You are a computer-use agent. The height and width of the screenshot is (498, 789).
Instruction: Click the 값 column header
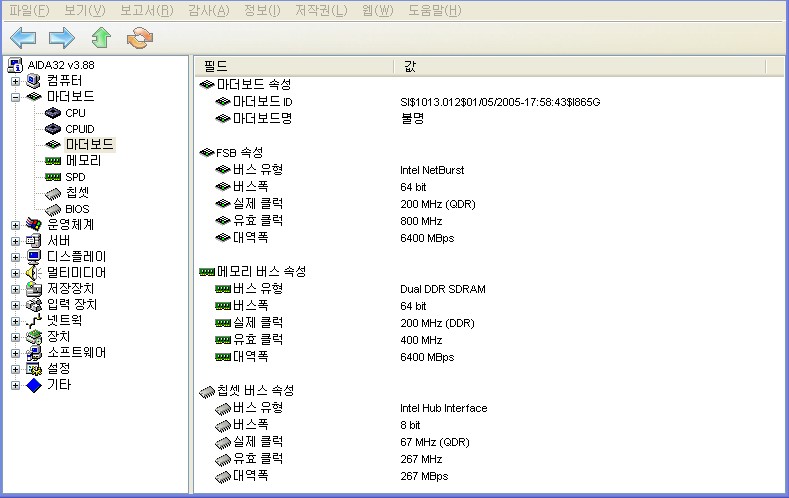[580, 66]
